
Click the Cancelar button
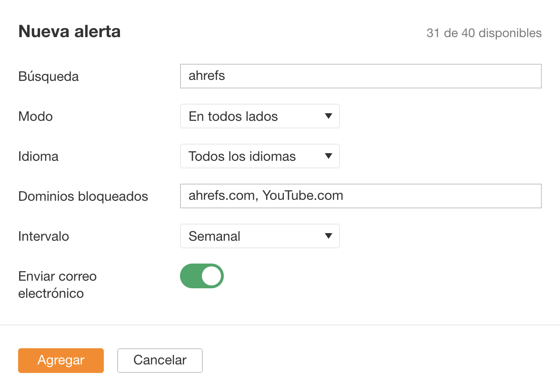click(160, 361)
